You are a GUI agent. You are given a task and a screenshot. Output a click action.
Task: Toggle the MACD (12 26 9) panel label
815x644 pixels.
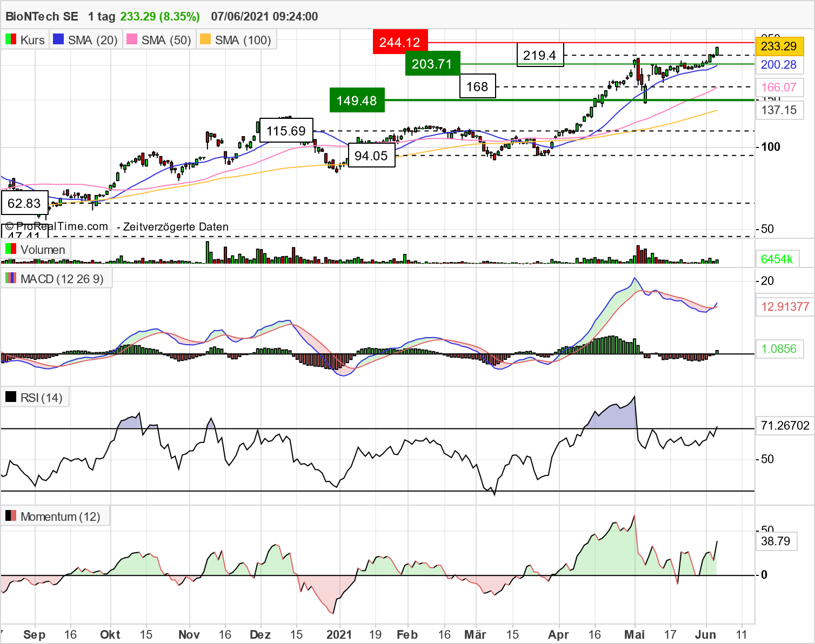pyautogui.click(x=62, y=279)
